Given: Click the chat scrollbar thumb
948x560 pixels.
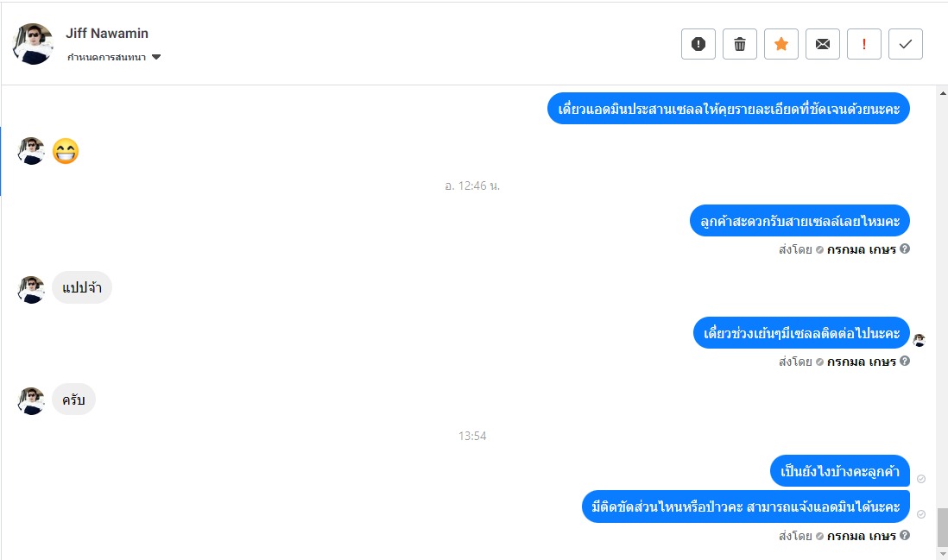Looking at the screenshot, I should 943,526.
